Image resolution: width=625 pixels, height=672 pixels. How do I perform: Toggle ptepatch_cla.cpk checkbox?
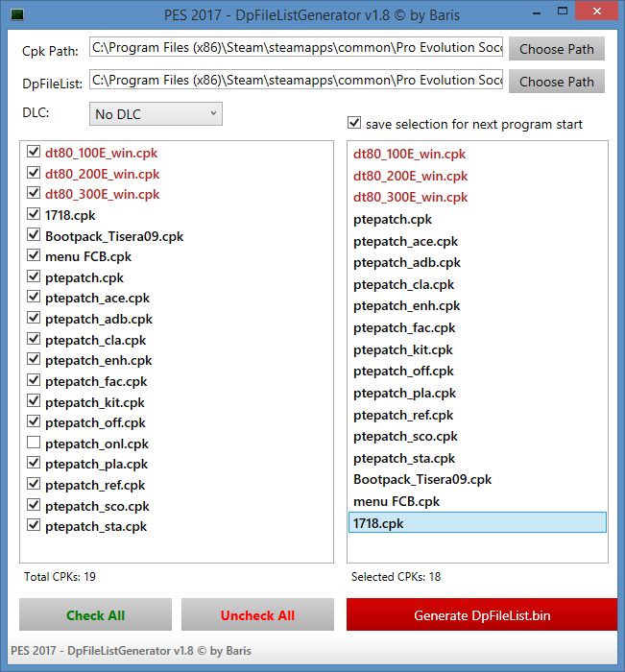[x=34, y=339]
